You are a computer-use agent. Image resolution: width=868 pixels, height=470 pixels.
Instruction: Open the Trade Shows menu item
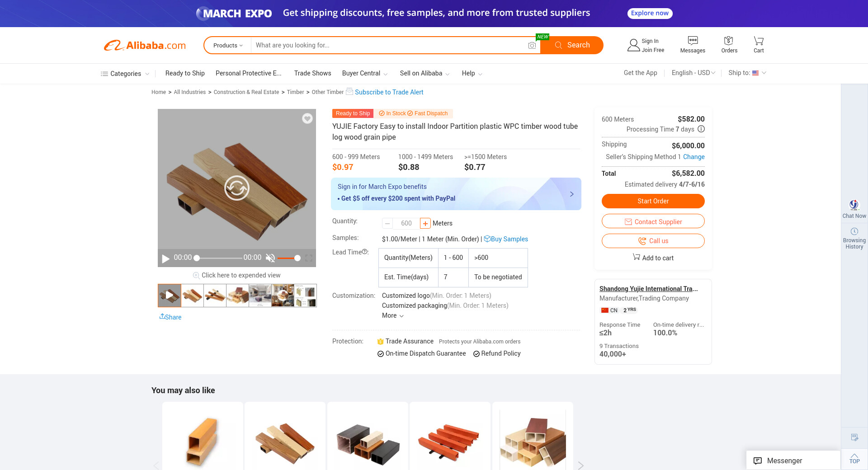point(312,73)
